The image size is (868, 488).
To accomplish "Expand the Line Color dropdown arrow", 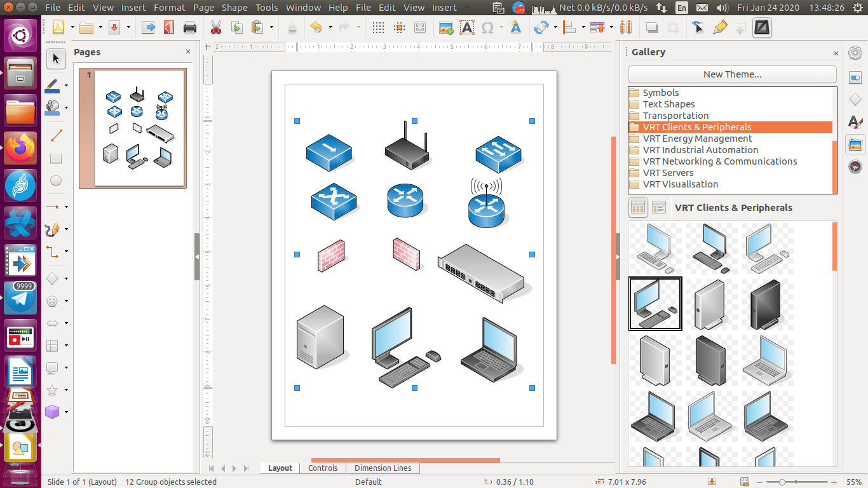I will (67, 86).
